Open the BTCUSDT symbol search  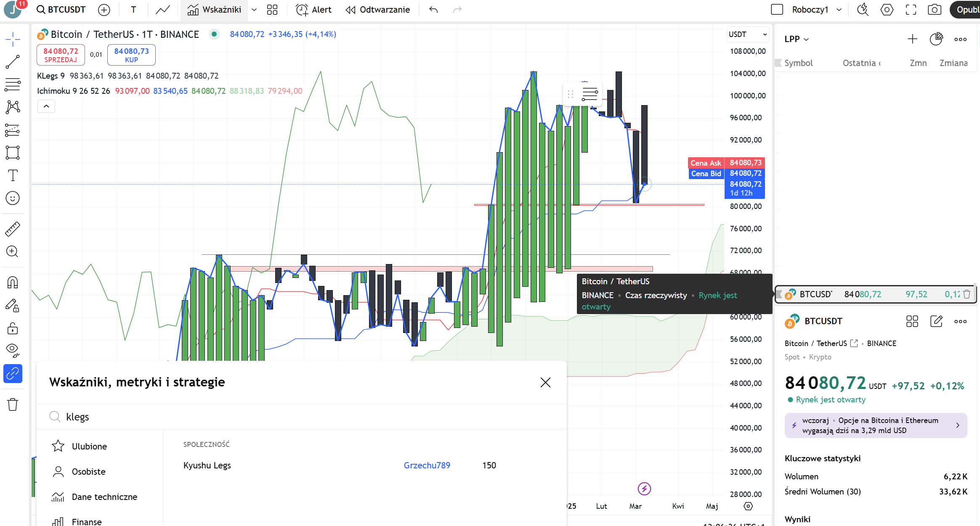(61, 10)
